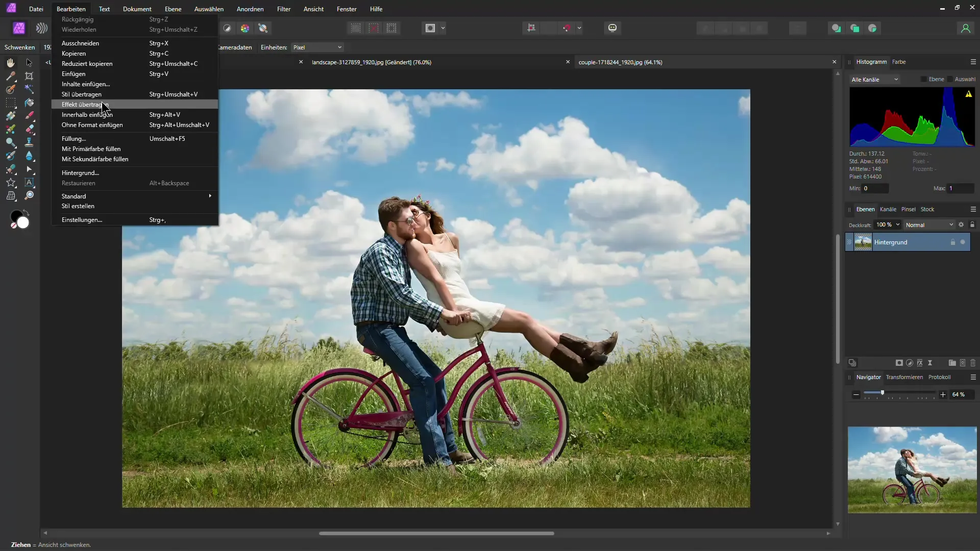Select the Selection Brush tool
Viewport: 980px width, 551px height.
click(11, 89)
